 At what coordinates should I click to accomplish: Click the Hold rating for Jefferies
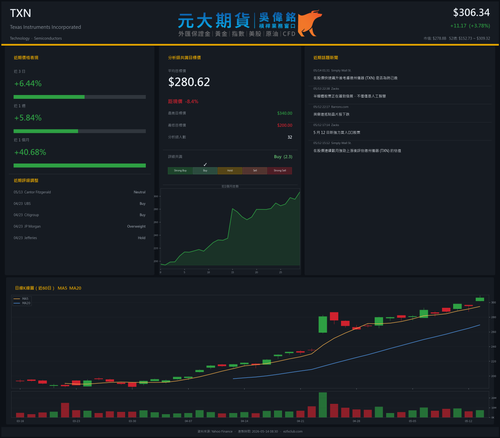[142, 238]
